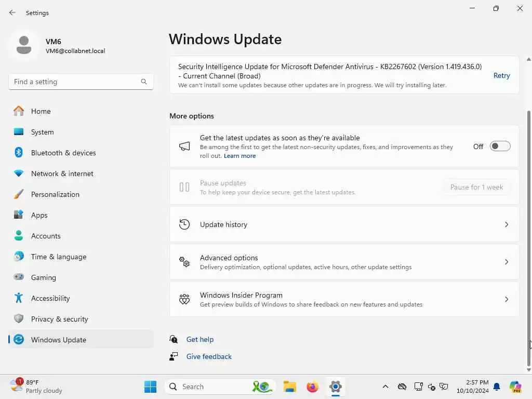Open Time & language in the sidebar
The image size is (532, 399).
click(81, 256)
